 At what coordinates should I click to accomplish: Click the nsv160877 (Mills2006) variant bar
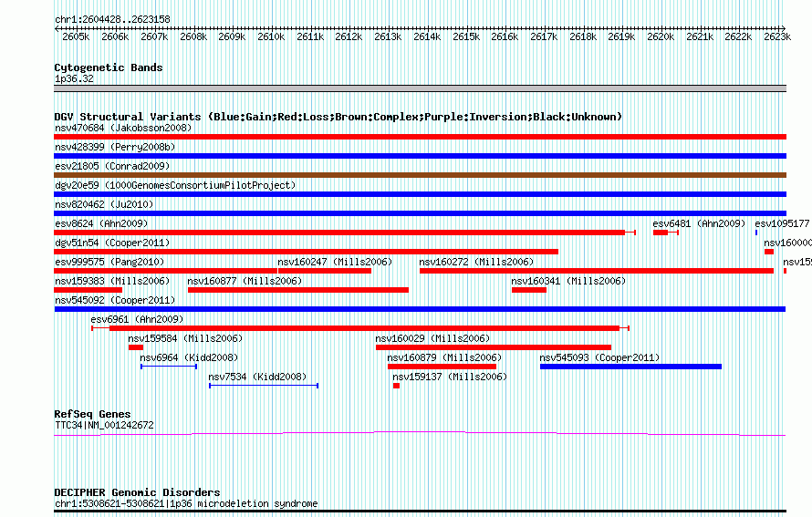tap(298, 290)
